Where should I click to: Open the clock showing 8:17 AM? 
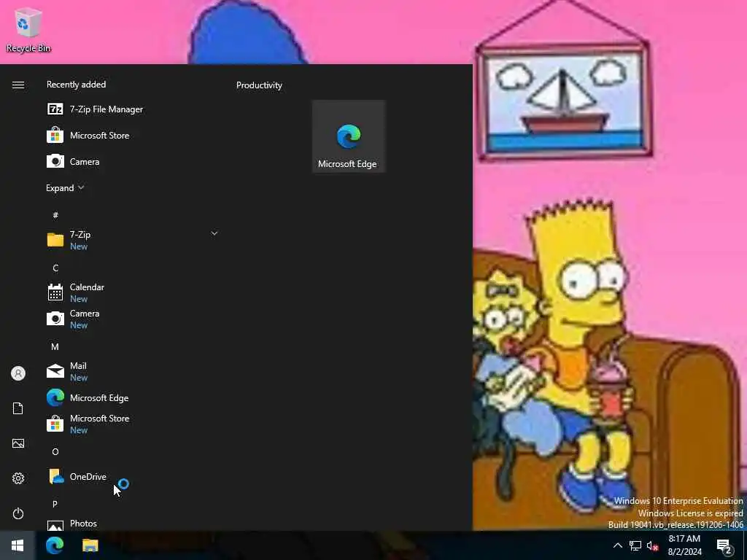point(684,545)
